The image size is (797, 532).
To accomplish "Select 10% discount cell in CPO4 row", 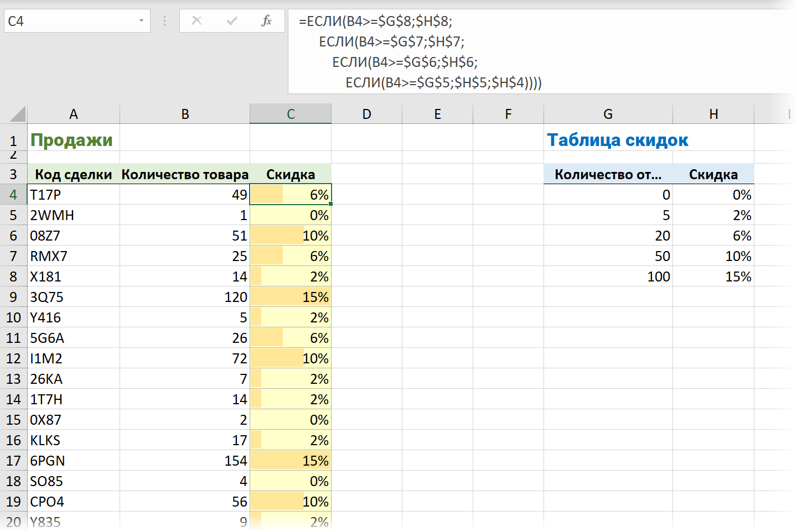I will tap(291, 502).
